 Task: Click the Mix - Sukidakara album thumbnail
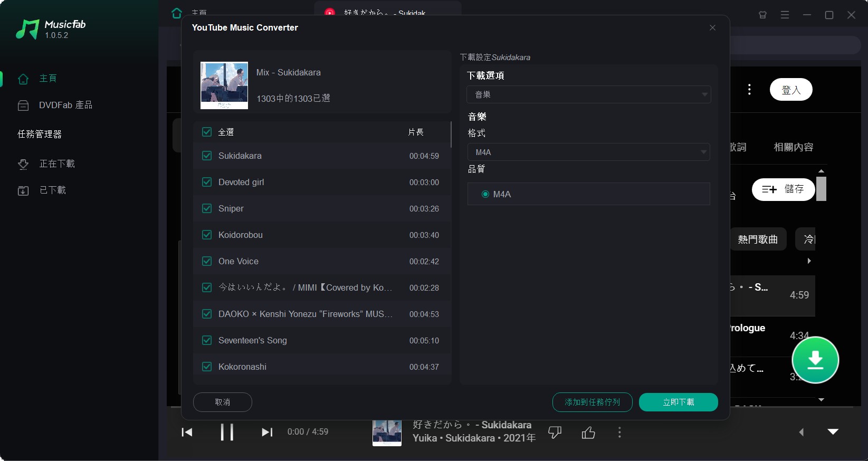click(x=224, y=85)
